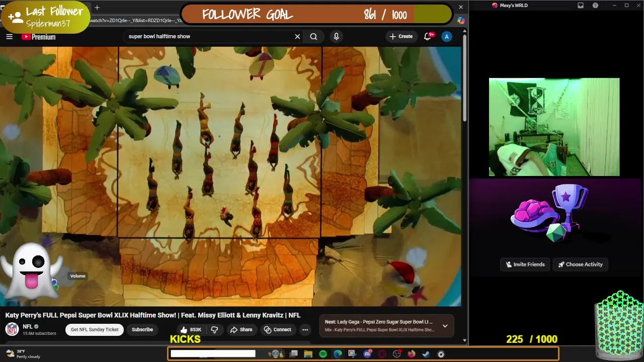The height and width of the screenshot is (362, 644).
Task: Open more actions three-dot menu
Action: pos(305,329)
